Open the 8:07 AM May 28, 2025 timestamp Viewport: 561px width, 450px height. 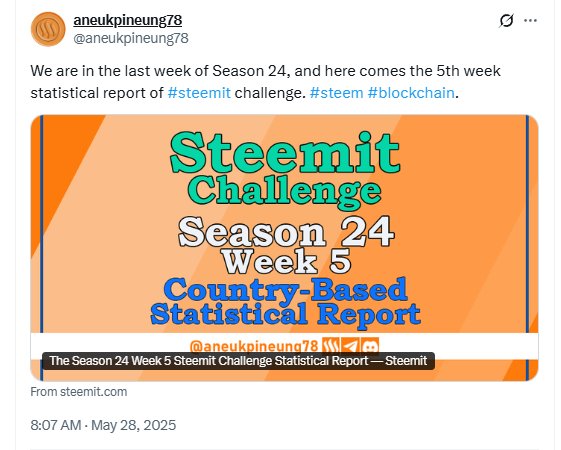tap(103, 425)
